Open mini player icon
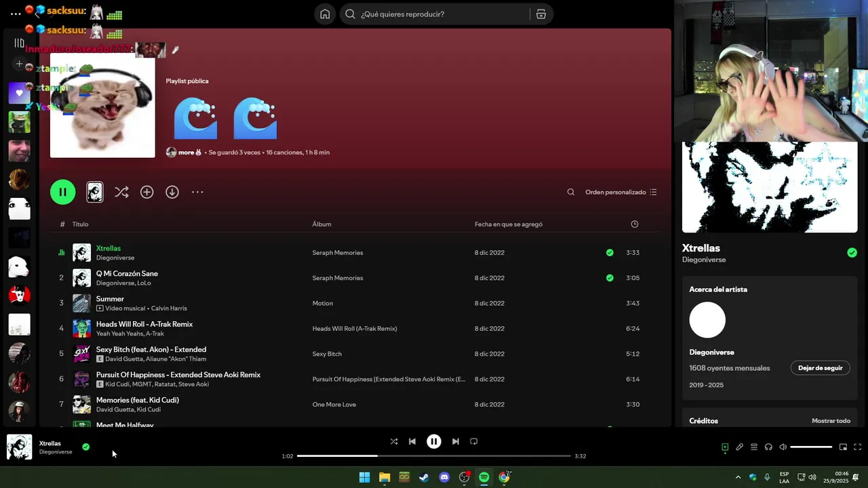This screenshot has width=868, height=488. tap(843, 447)
